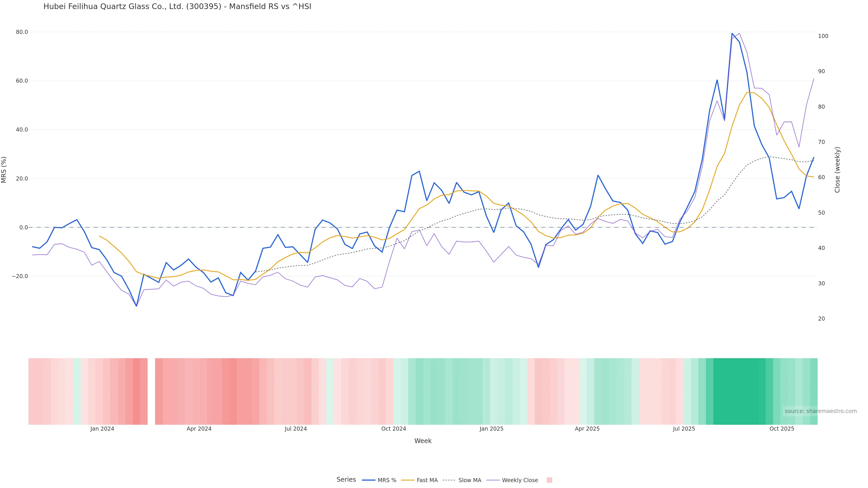Image resolution: width=868 pixels, height=488 pixels.
Task: Select the "Jan 2024" x-axis tick label
Action: [x=102, y=429]
